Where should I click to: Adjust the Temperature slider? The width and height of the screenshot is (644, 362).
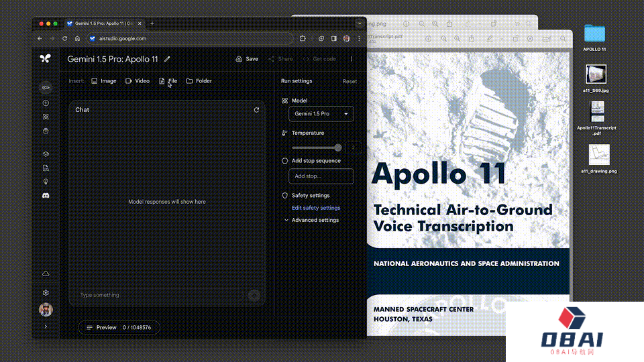317,147
